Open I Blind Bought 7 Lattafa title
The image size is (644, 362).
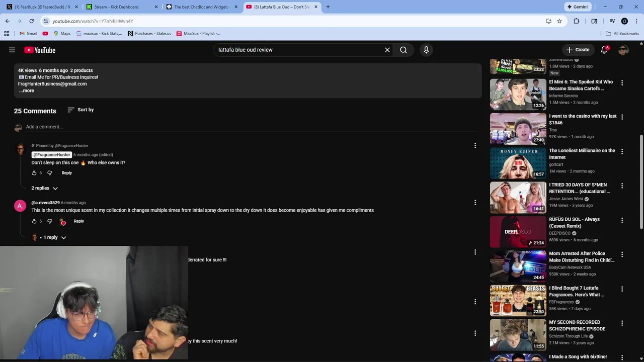point(577,292)
